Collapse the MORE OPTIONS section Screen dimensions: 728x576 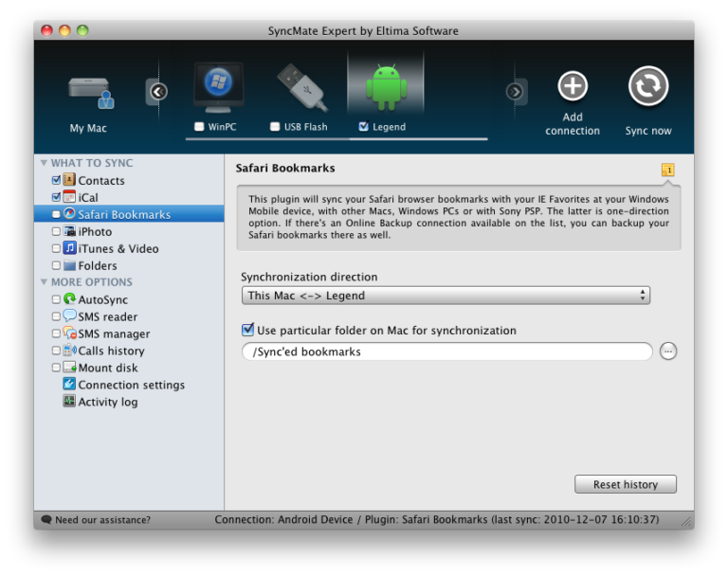coord(44,282)
